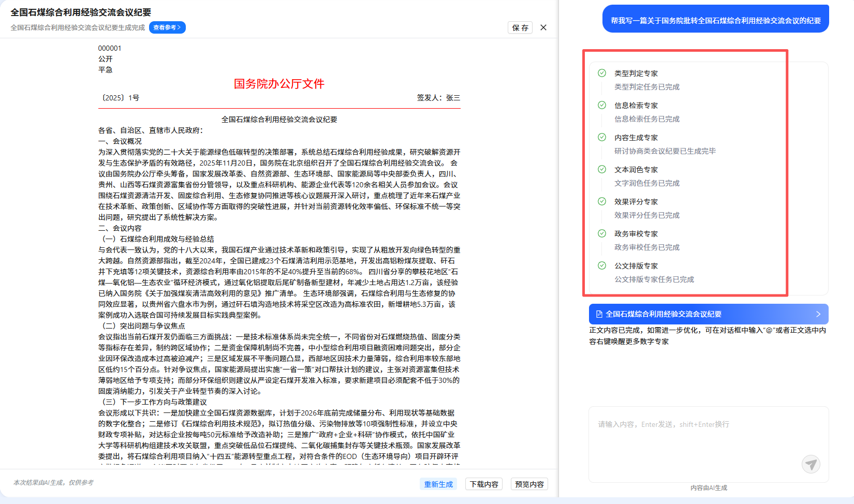Click the green check icon beside 类型判定专家

pos(602,73)
